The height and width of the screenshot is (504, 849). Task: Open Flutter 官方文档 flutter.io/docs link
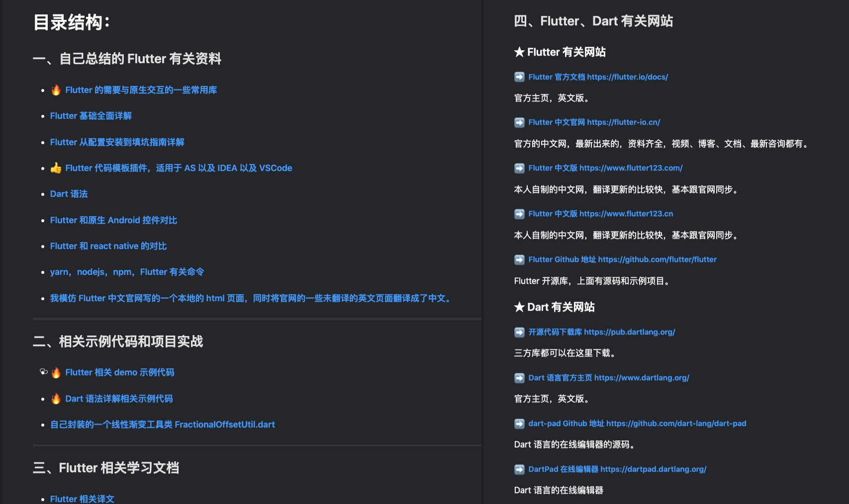(598, 77)
